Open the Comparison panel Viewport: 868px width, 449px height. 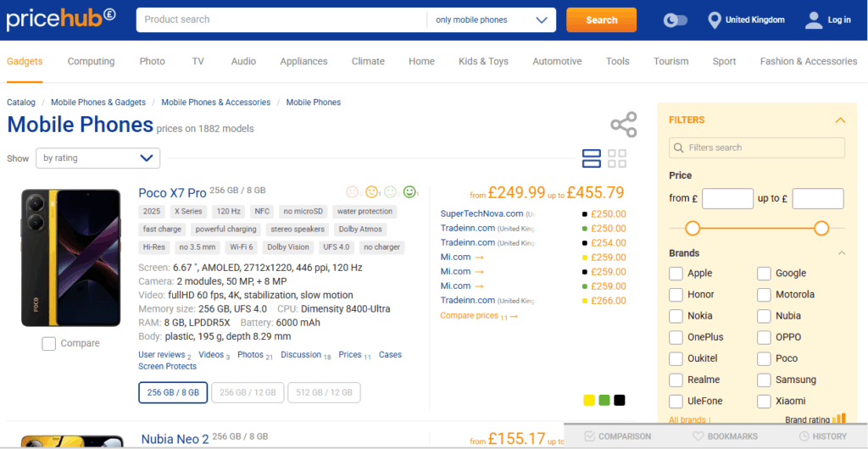pos(617,436)
